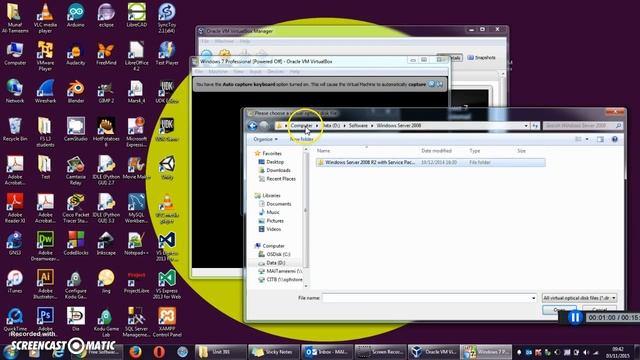Open Opera browser from the taskbar
Image resolution: width=640 pixels, height=360 pixels.
[x=159, y=351]
